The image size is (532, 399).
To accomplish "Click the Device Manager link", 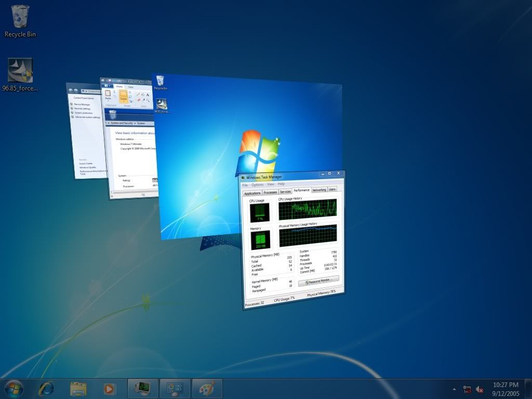I will (82, 104).
